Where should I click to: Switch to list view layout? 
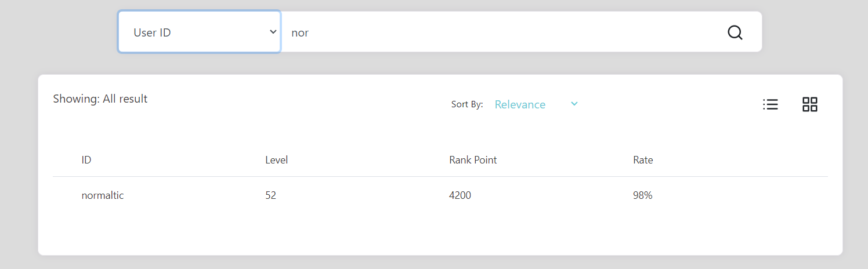coord(770,104)
